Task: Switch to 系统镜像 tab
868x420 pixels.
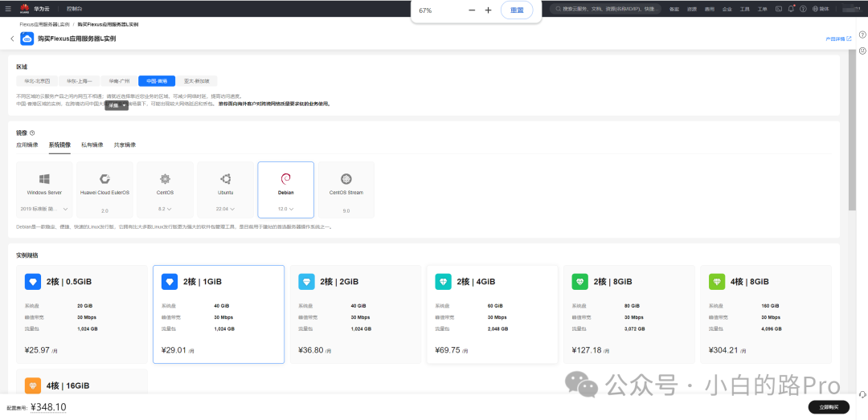Action: click(59, 145)
